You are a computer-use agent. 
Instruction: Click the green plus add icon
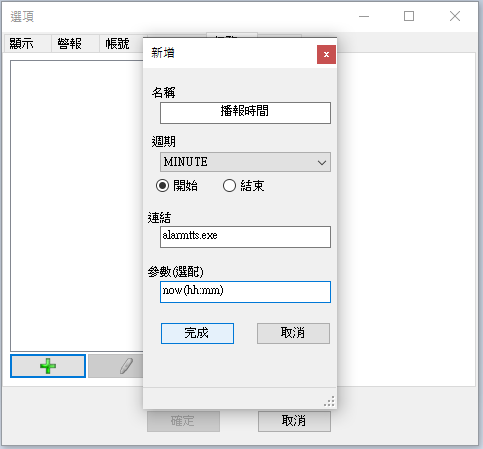coord(48,366)
